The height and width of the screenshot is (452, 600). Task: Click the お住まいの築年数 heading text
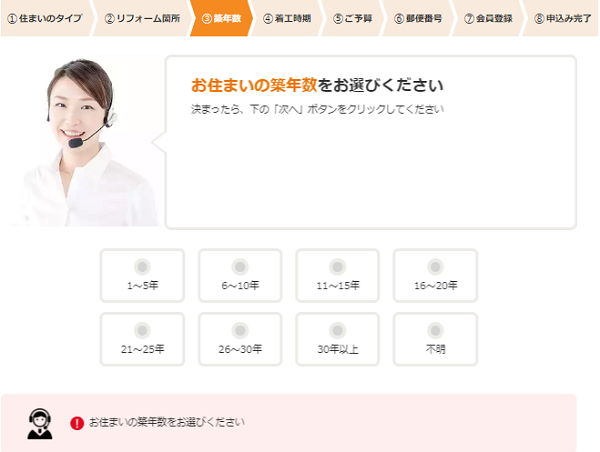pos(254,85)
